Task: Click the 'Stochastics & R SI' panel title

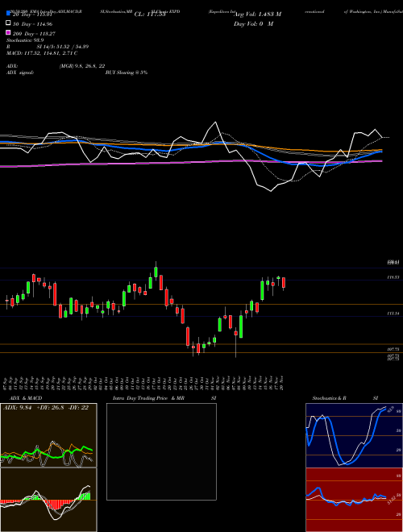Action: tap(345, 398)
